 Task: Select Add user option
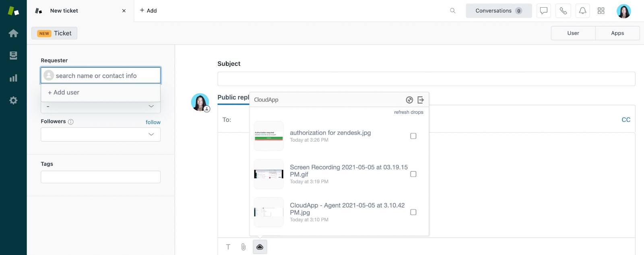point(101,93)
